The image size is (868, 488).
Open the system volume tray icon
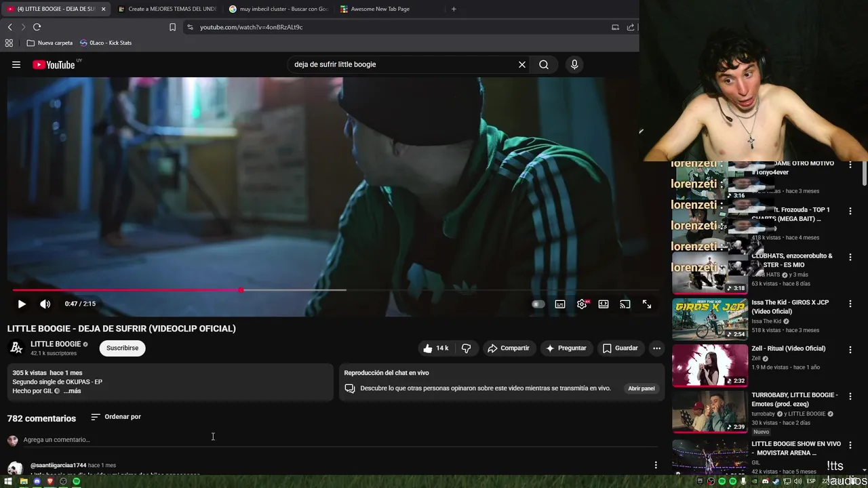point(797,481)
